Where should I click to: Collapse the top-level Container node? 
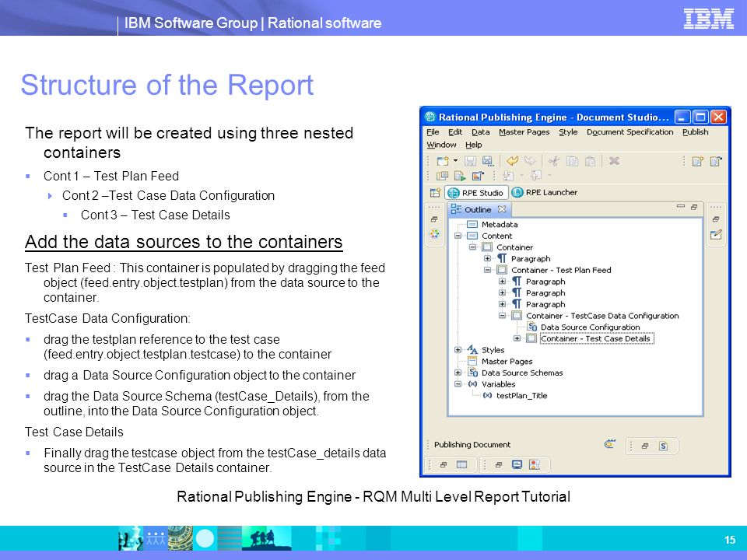[472, 247]
